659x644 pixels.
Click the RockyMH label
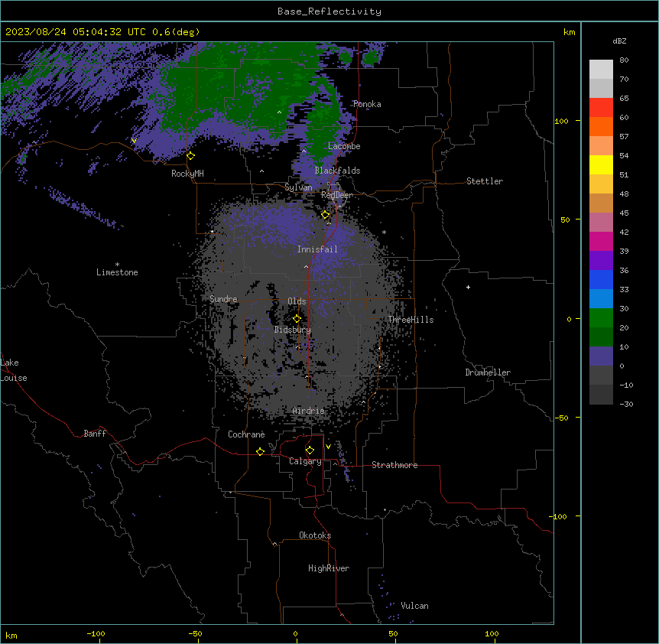coord(187,174)
